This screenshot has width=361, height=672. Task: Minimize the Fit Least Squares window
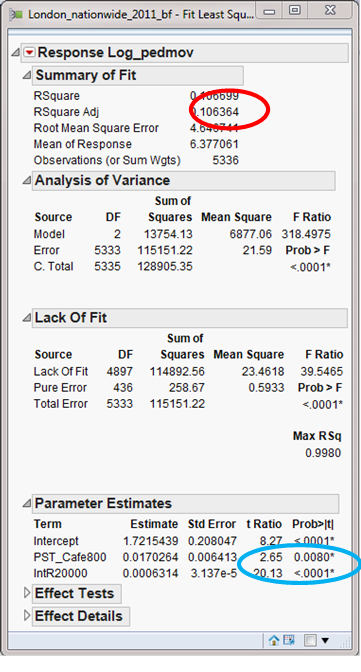[x=270, y=11]
